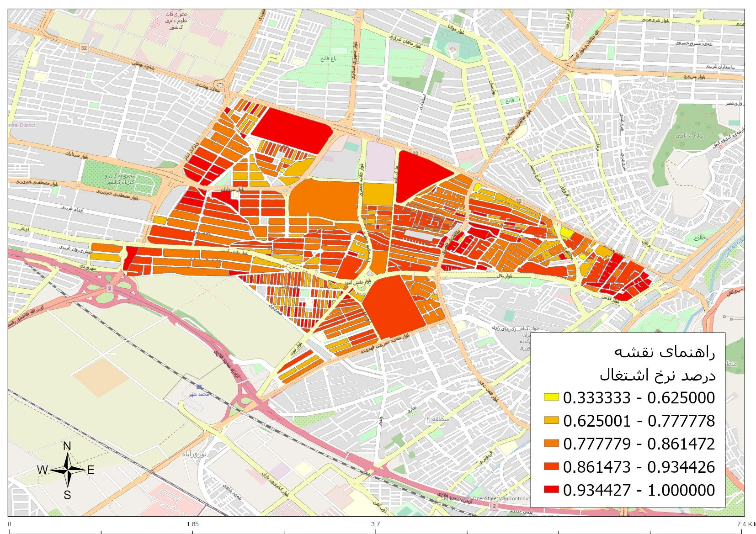Click the blue station icon near محمد شهر
The width and height of the screenshot is (756, 534).
pyautogui.click(x=199, y=387)
